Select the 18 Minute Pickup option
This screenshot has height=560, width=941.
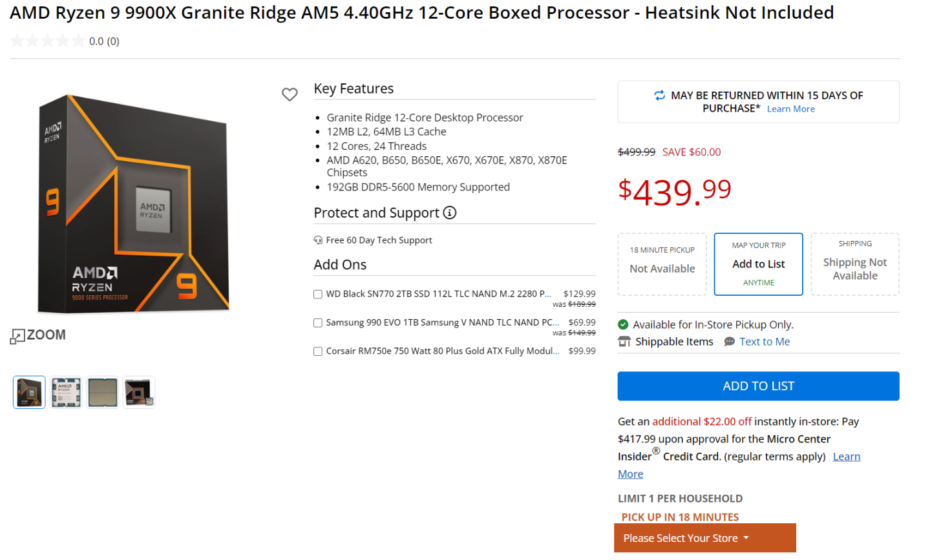pyautogui.click(x=662, y=264)
